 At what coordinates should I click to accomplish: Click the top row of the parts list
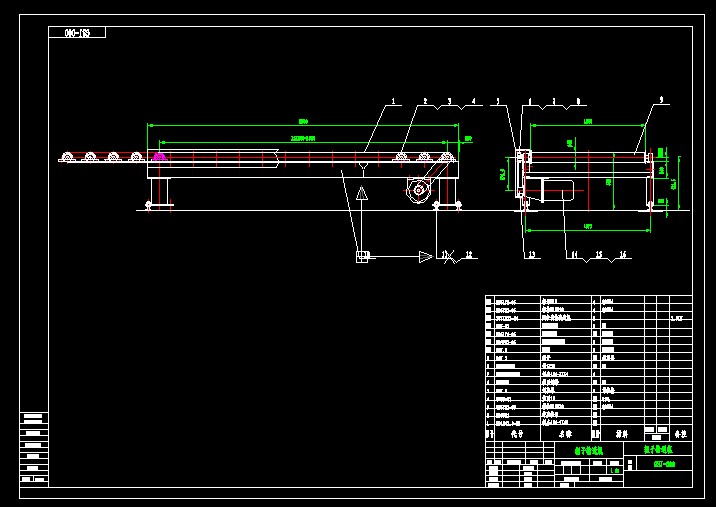click(588, 300)
